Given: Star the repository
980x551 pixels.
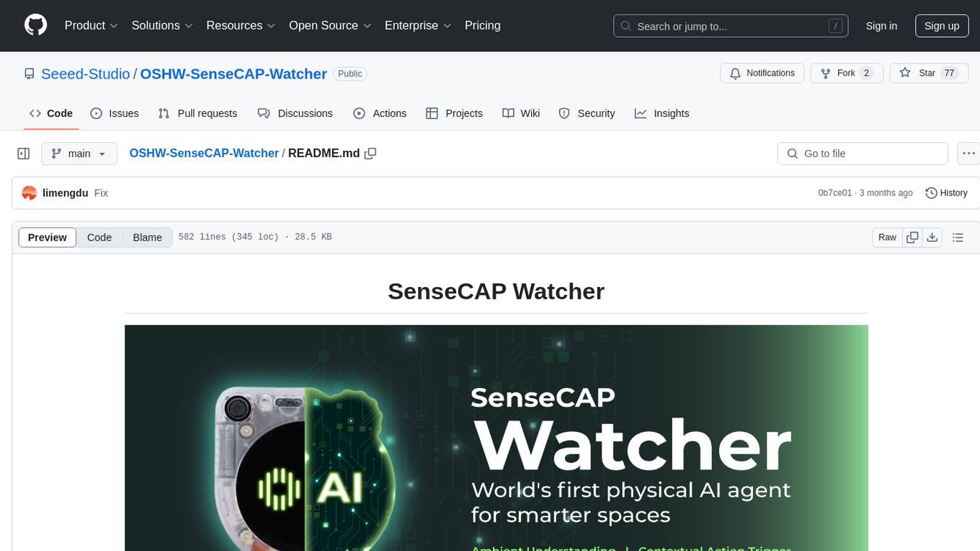Looking at the screenshot, I should point(930,74).
